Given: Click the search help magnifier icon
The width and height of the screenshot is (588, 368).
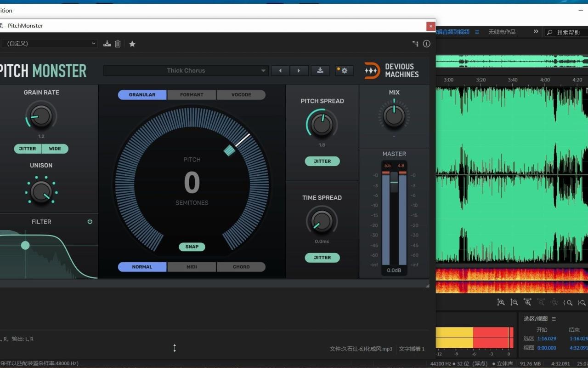Looking at the screenshot, I should tap(550, 32).
